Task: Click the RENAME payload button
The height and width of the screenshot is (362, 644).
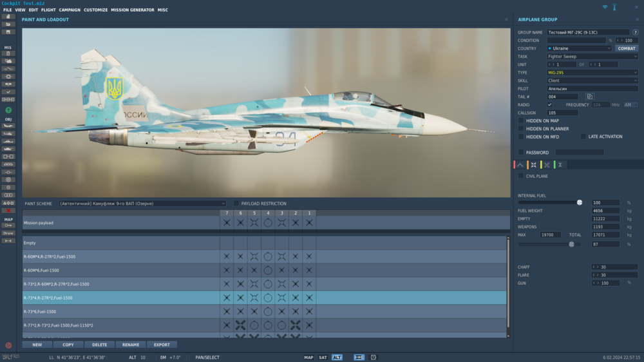Action: click(x=131, y=345)
